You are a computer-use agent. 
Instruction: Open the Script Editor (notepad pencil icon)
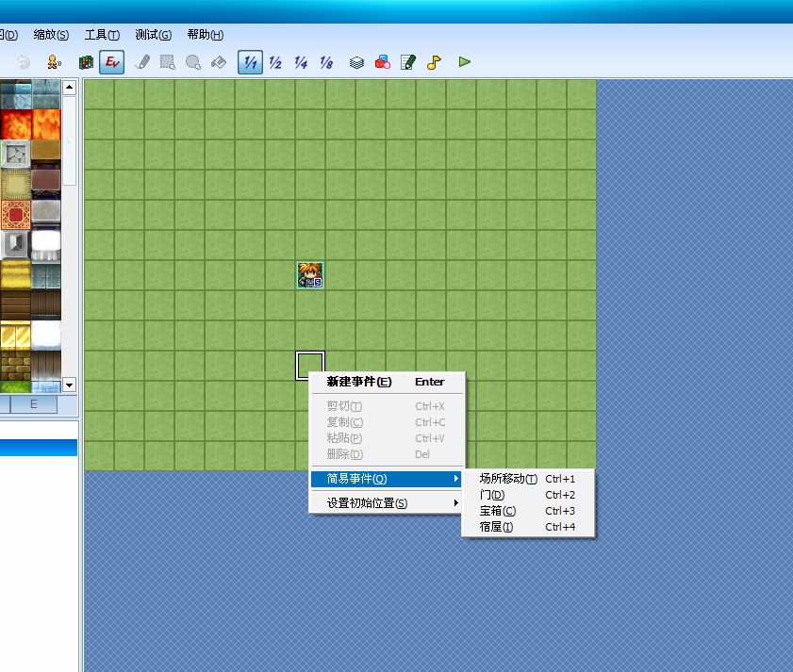[408, 62]
